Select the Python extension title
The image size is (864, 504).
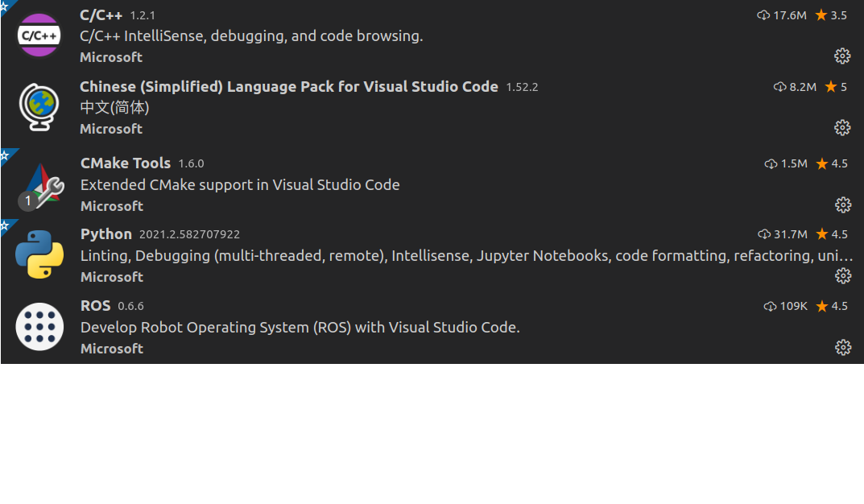106,234
